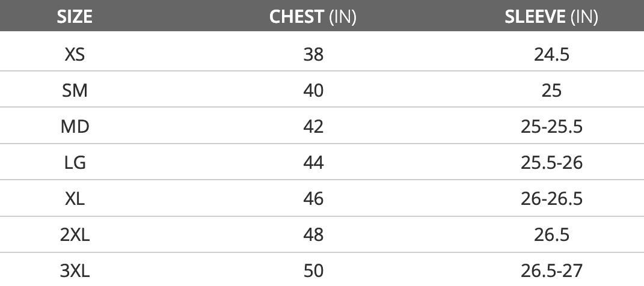Screen dimensions: 644x286
Task: Click the SIZE column header
Action: tap(75, 16)
